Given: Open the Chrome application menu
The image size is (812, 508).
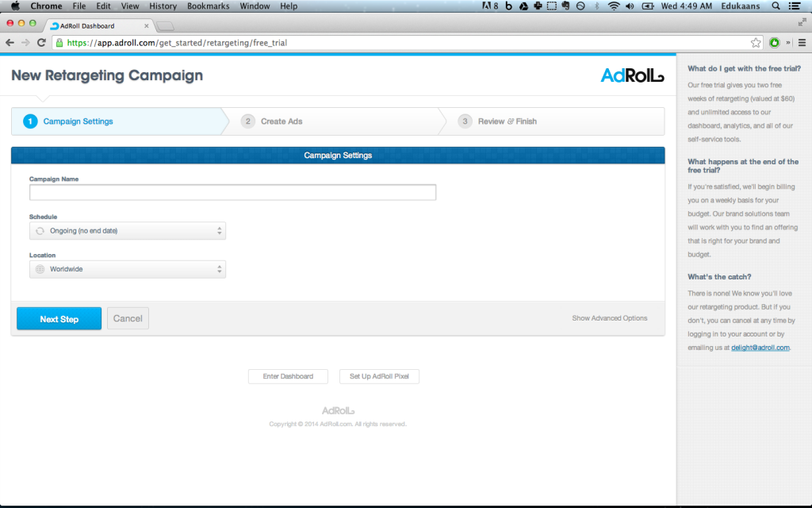Looking at the screenshot, I should pos(46,6).
